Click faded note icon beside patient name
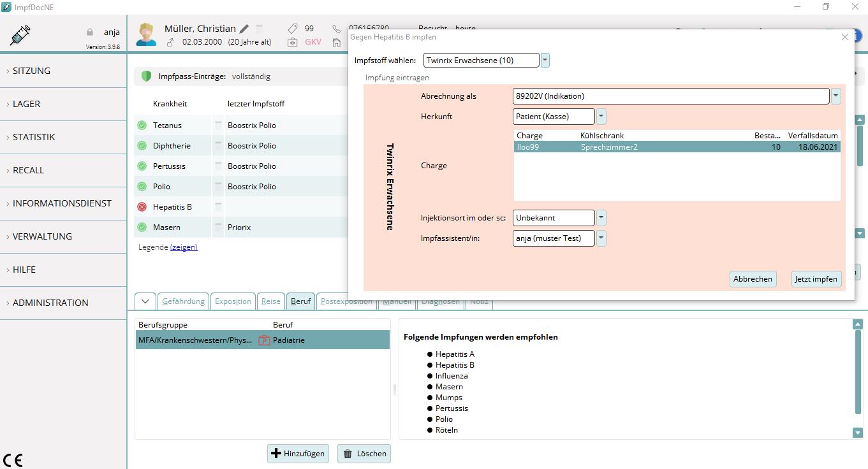This screenshot has height=469, width=868. pyautogui.click(x=260, y=29)
